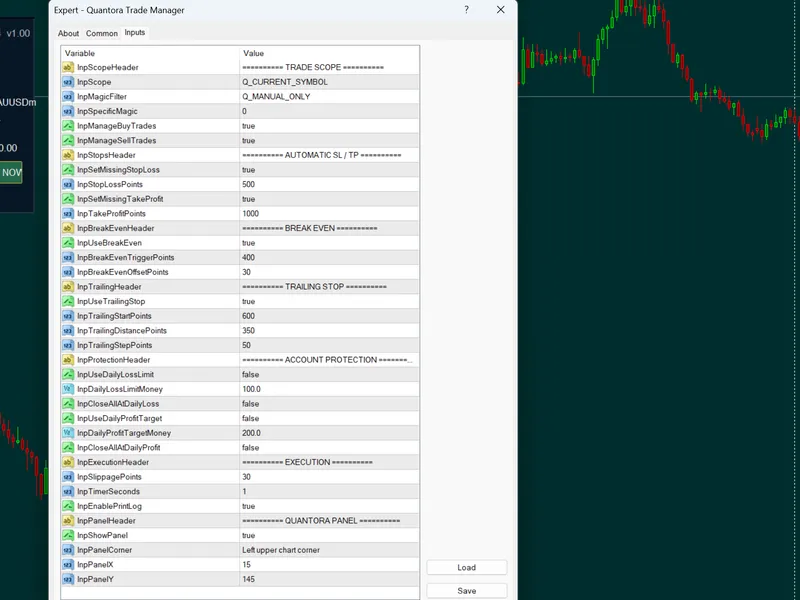Switch to the About tab
The image size is (800, 600).
point(68,33)
